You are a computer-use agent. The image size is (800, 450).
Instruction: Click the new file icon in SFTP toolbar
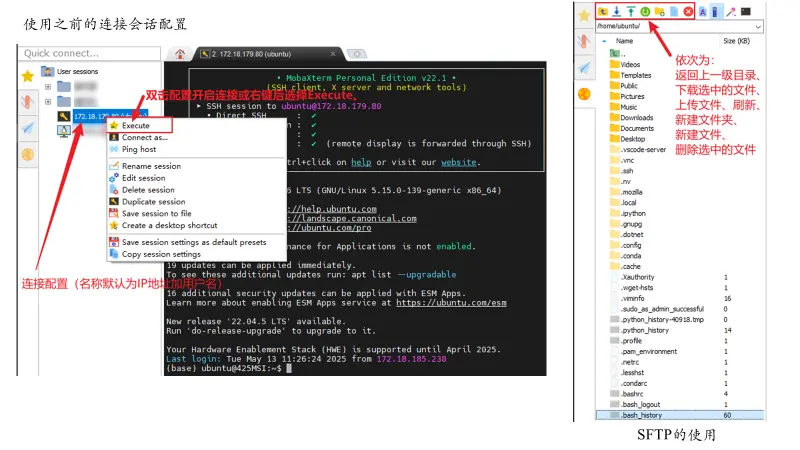673,11
